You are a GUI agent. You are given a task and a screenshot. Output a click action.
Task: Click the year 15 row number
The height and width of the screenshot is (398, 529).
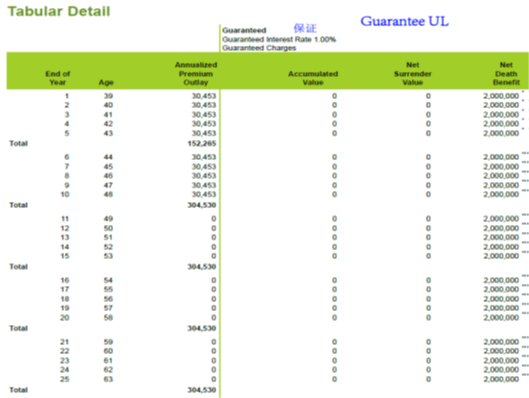[x=65, y=256]
